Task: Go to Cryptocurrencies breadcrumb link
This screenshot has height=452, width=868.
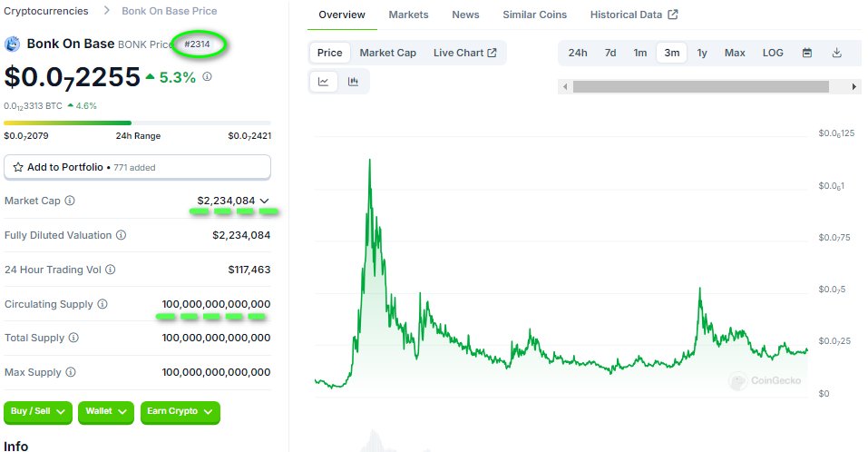Action: tap(46, 11)
